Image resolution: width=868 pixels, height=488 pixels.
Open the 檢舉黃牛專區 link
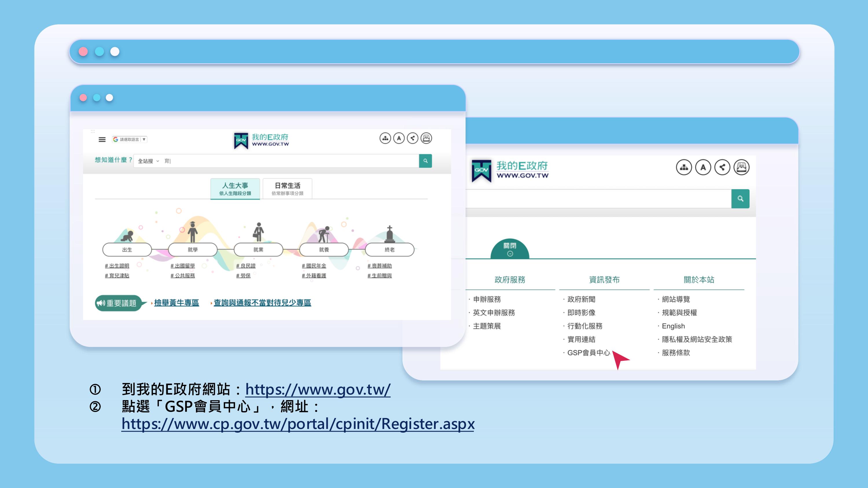coord(176,303)
